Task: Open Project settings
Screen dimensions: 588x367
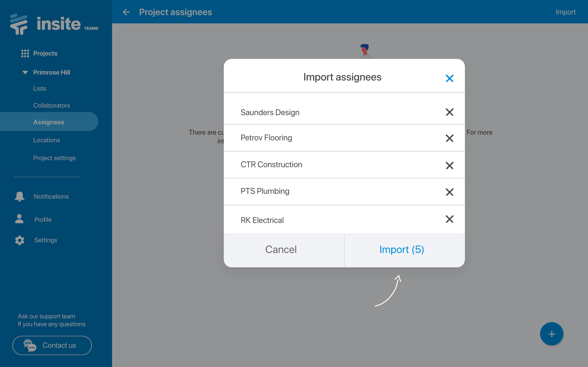Action: coord(54,158)
